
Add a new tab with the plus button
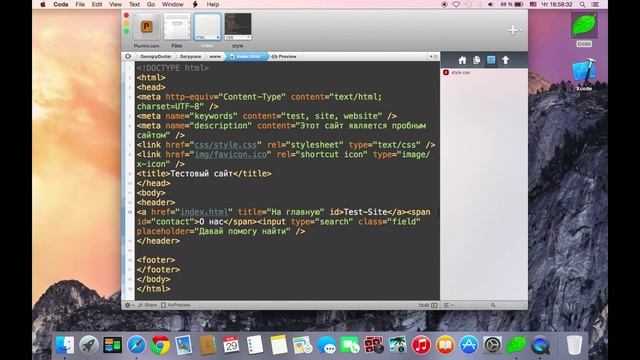(513, 30)
